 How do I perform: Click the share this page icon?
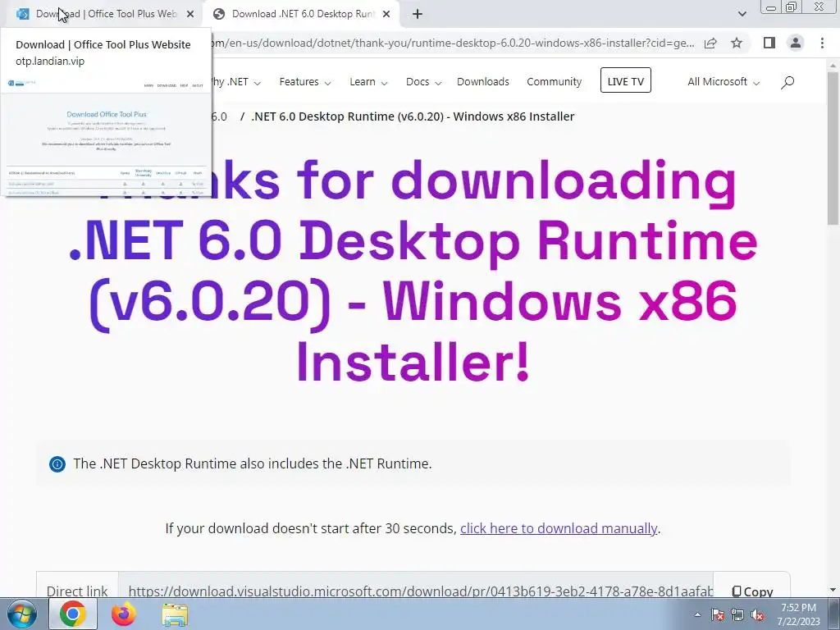[x=710, y=43]
